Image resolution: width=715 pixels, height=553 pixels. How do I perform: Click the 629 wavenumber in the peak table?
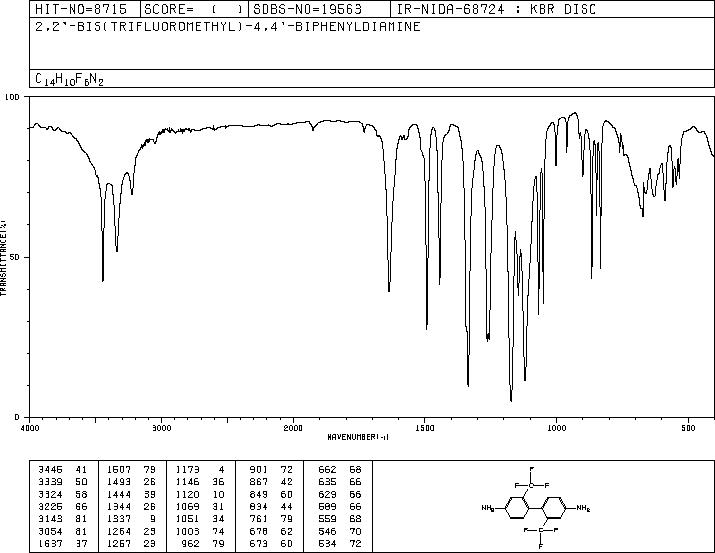[327, 494]
